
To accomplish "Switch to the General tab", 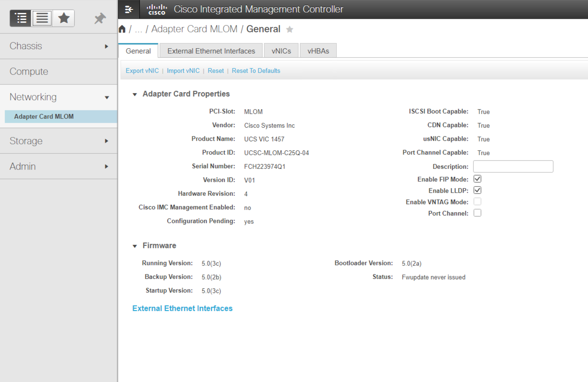I will click(138, 51).
